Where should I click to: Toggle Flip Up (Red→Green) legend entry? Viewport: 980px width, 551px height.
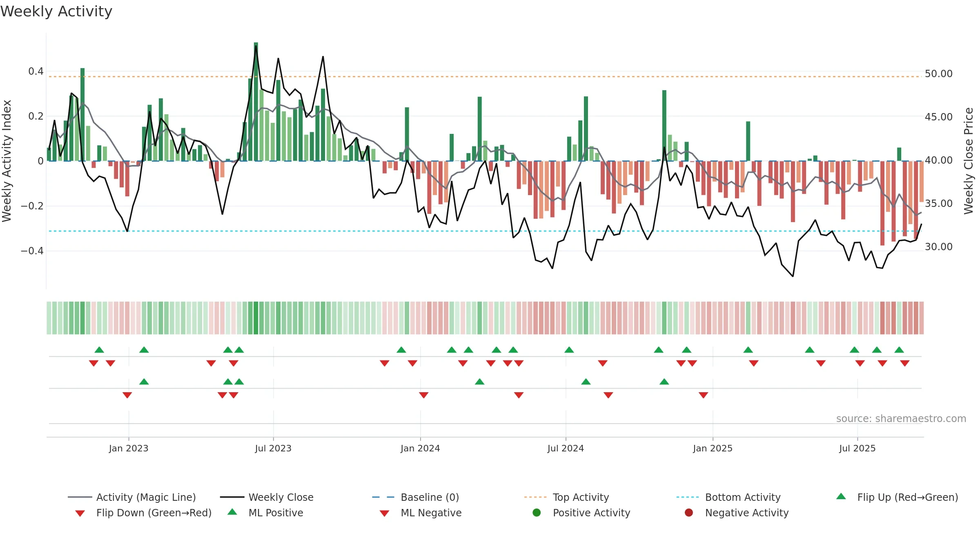(x=897, y=497)
